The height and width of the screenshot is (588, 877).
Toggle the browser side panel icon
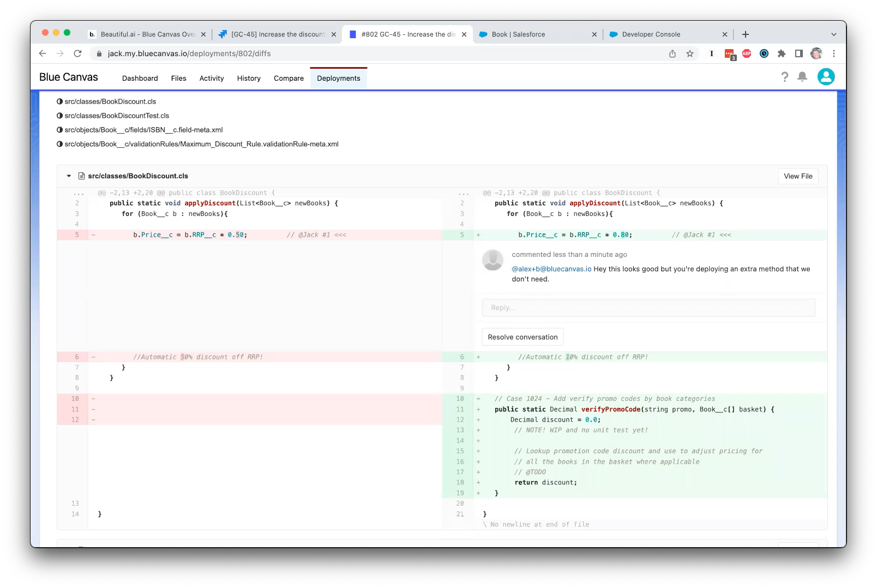[x=799, y=53]
